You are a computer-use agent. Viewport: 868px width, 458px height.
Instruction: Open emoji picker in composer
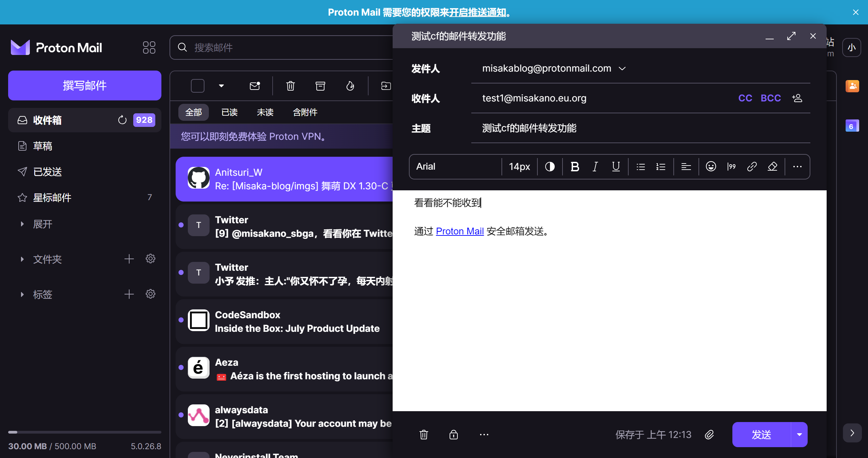[711, 167]
